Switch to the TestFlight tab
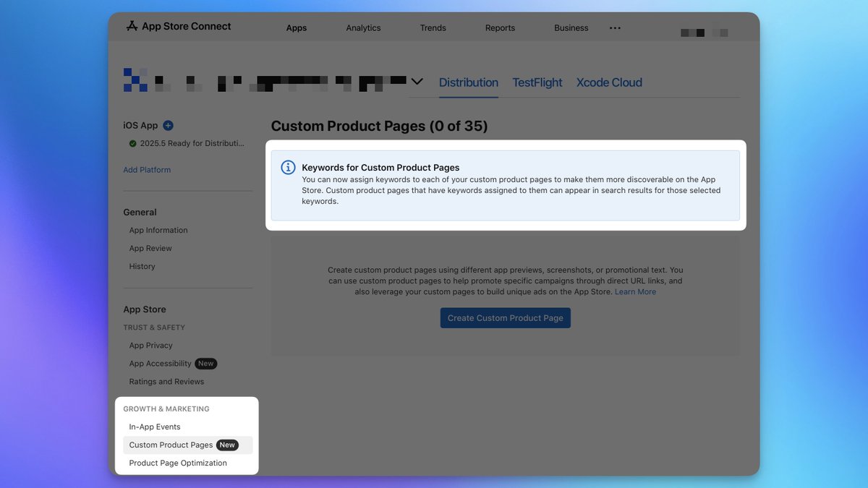The width and height of the screenshot is (868, 488). click(x=537, y=82)
